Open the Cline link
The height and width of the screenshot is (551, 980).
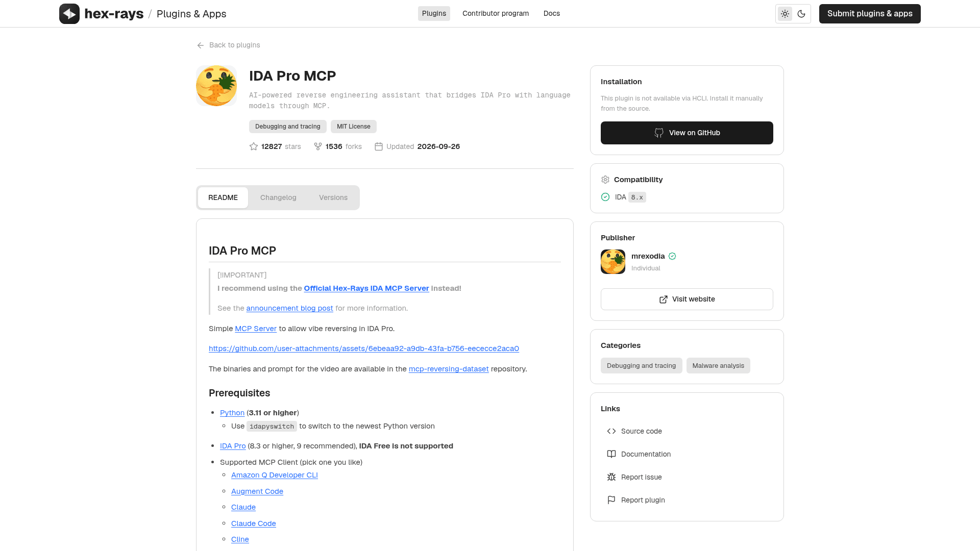pos(240,539)
